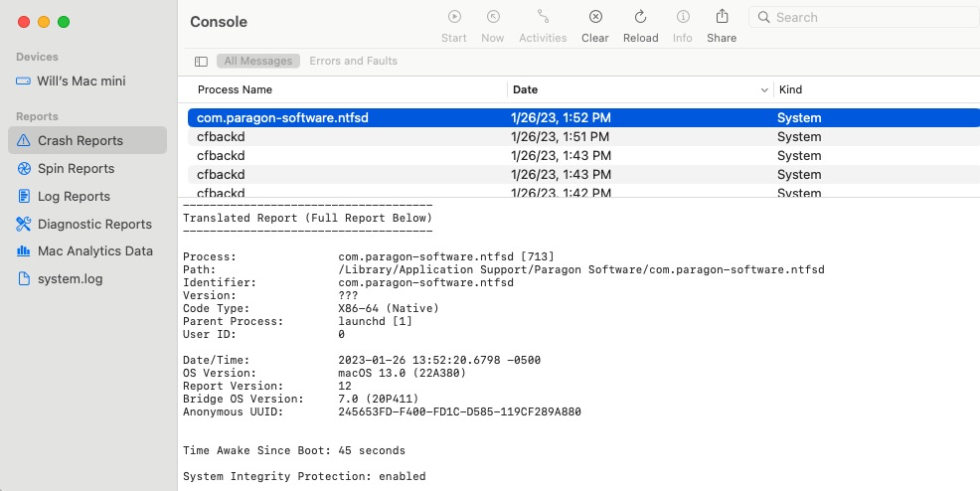Click the date cell '1/26/23, 1:52 PM'
980x491 pixels.
click(x=561, y=117)
